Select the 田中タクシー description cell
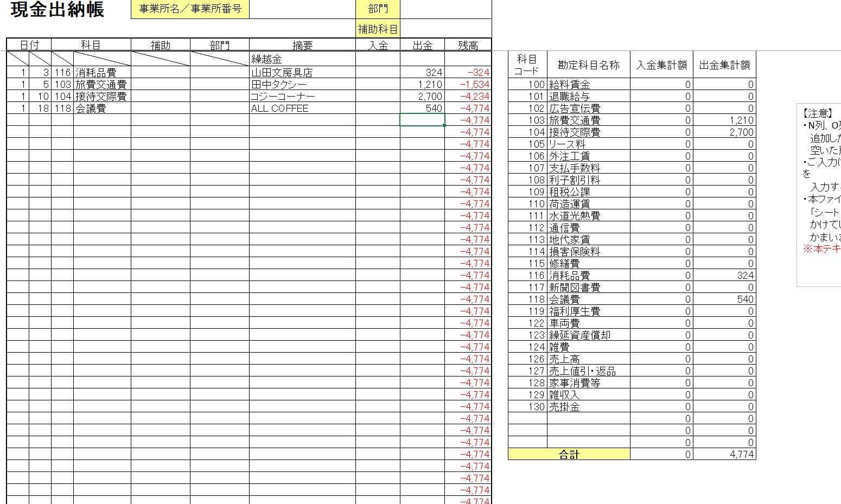 [x=302, y=84]
